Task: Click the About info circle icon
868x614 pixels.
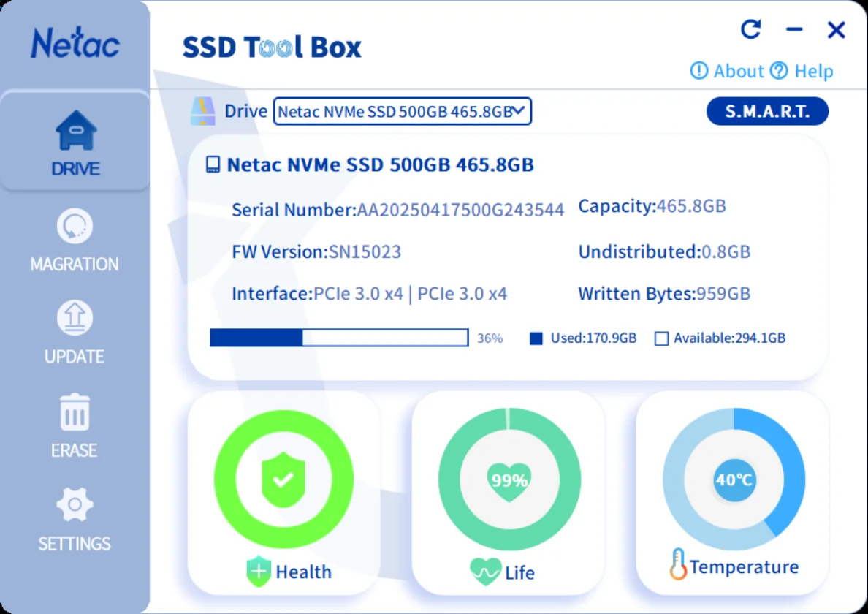Action: click(x=699, y=70)
